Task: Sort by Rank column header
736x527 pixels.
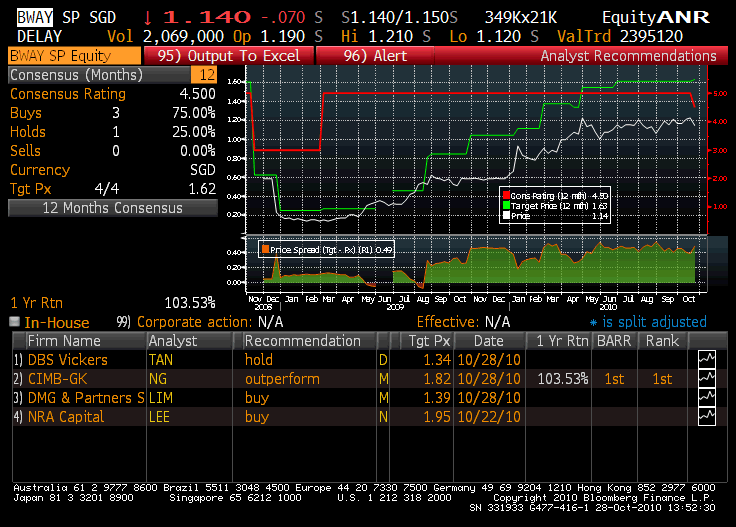Action: 662,341
